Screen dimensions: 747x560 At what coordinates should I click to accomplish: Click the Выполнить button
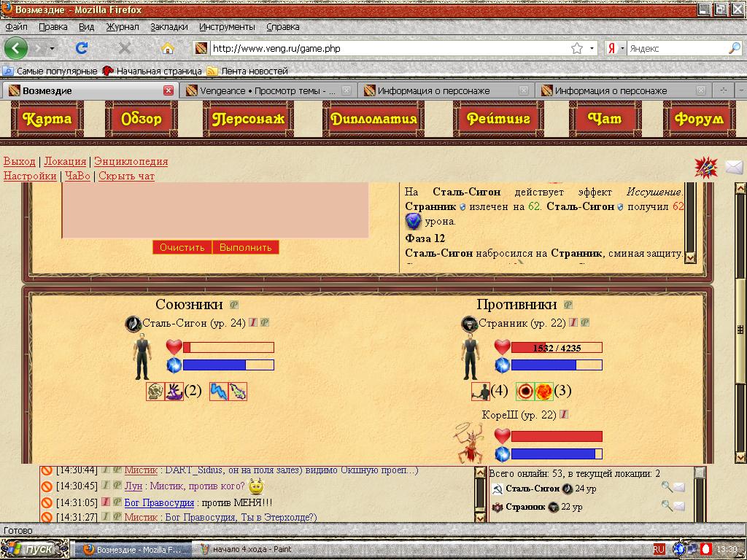(245, 248)
